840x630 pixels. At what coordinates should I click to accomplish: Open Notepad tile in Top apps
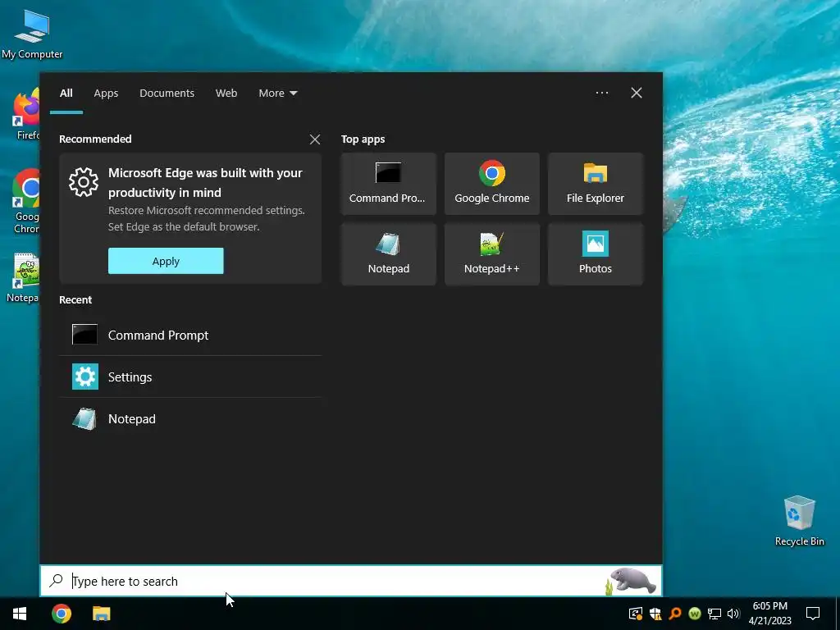388,254
